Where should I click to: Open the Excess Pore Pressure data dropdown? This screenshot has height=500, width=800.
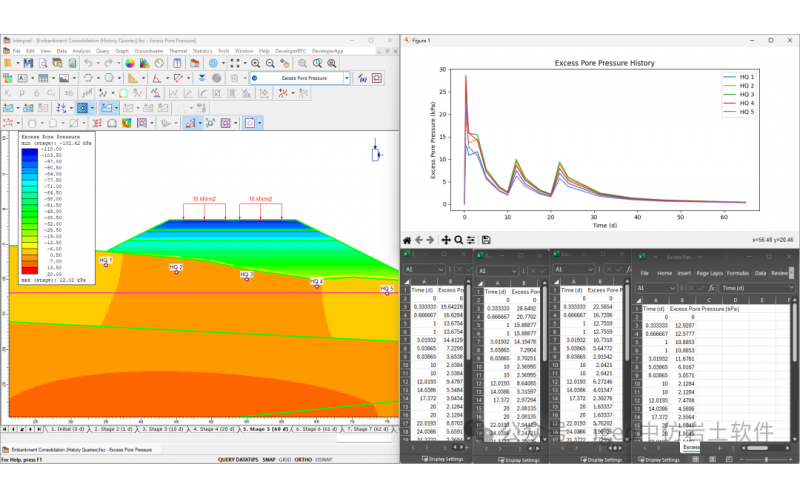[347, 78]
